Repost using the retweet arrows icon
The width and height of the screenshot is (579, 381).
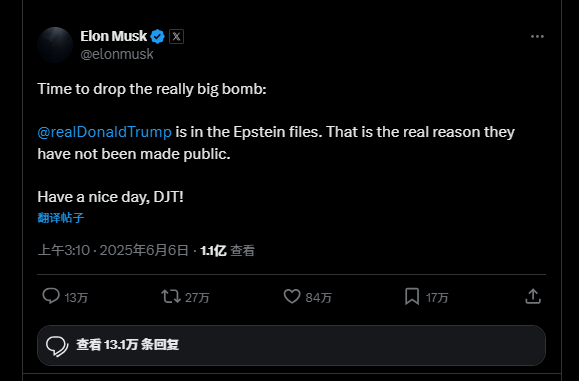pos(171,296)
